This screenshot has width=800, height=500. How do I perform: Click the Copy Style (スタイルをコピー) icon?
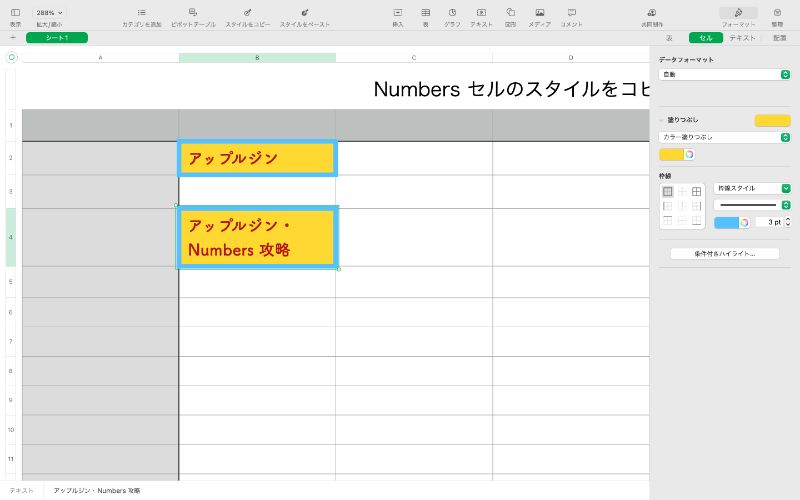tap(247, 12)
